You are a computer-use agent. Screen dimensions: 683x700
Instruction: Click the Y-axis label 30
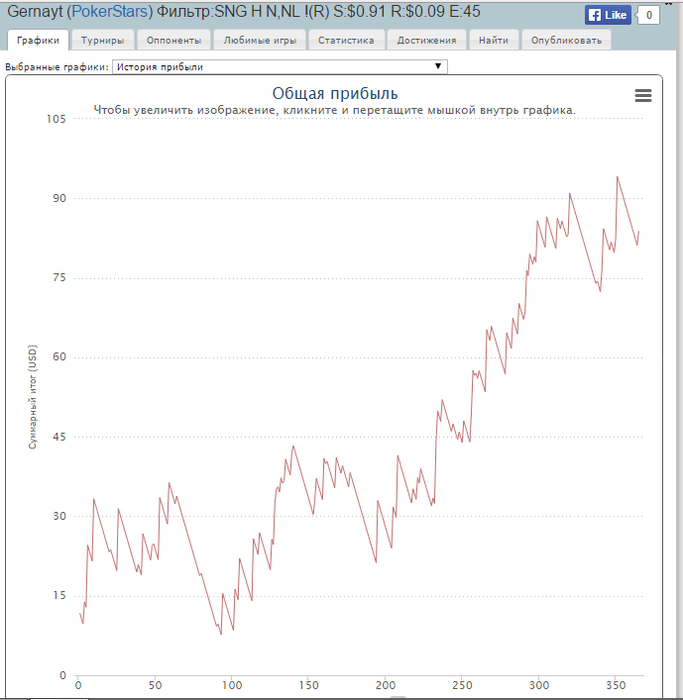(x=59, y=516)
